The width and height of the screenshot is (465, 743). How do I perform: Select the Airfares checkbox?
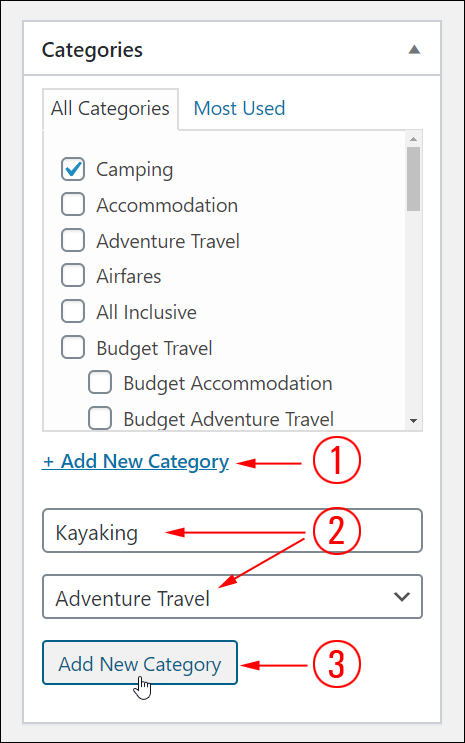click(73, 276)
